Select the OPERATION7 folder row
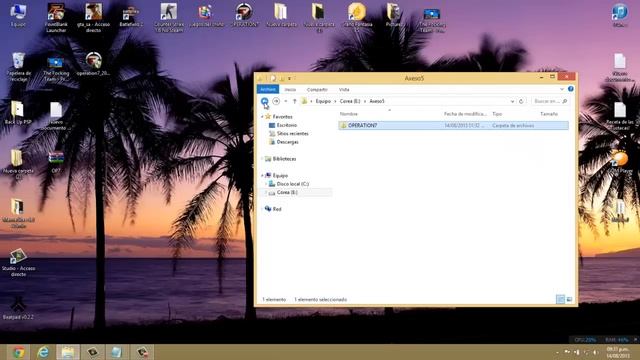Viewport: 640px width, 360px height. 453,126
